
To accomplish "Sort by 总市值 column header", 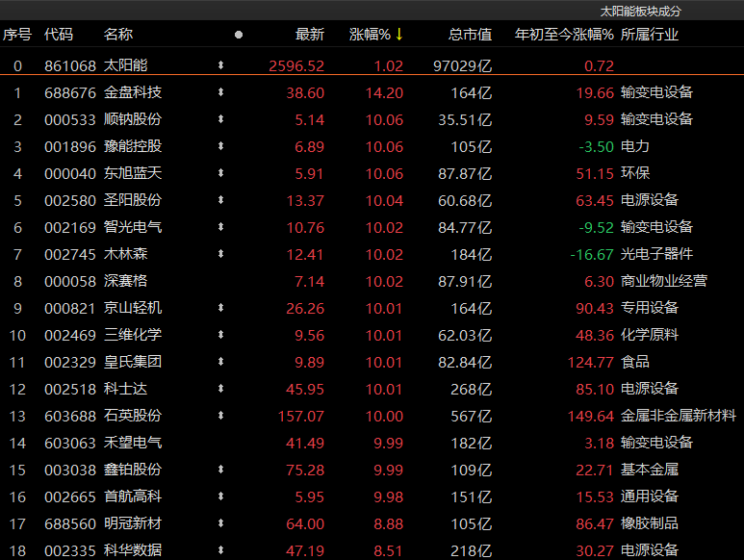I will point(471,35).
